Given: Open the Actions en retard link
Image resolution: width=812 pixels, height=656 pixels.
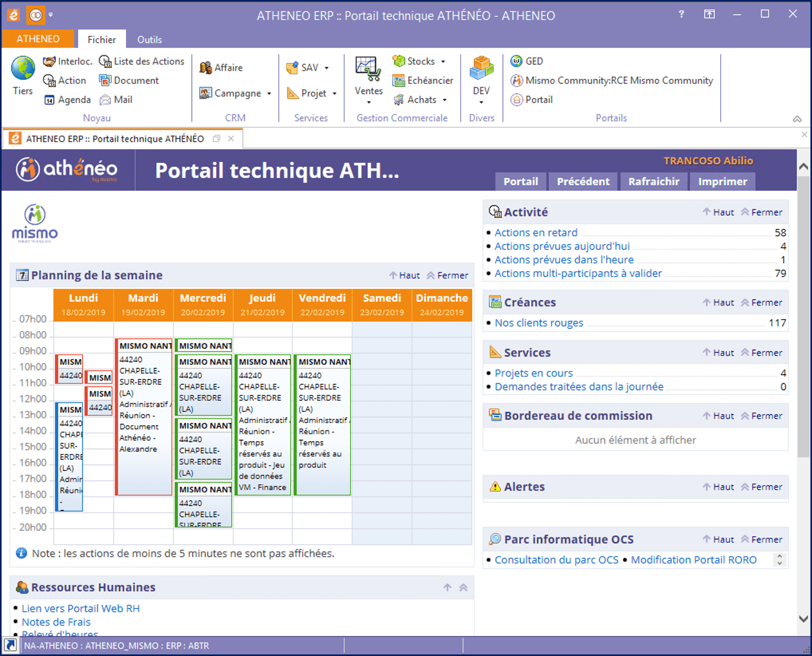Looking at the screenshot, I should (536, 232).
